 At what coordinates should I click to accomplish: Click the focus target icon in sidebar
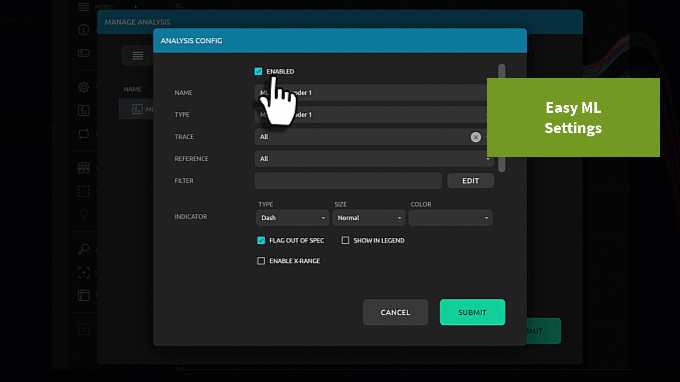[x=84, y=272]
